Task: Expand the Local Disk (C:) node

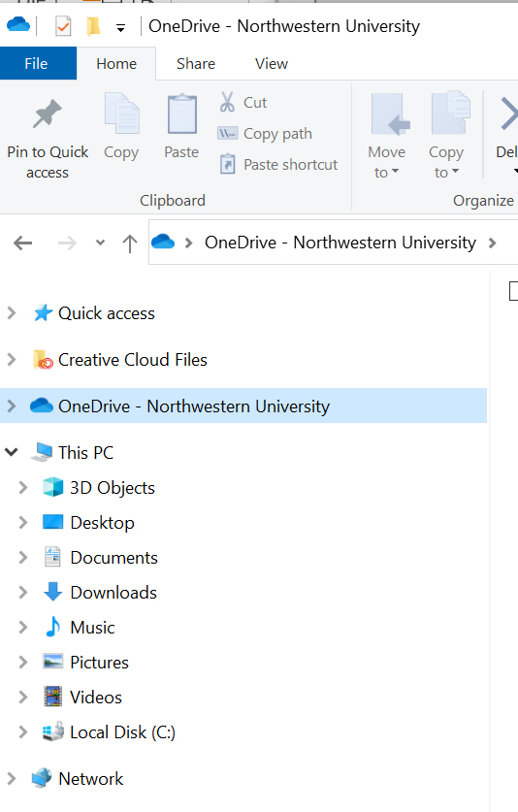Action: (22, 731)
